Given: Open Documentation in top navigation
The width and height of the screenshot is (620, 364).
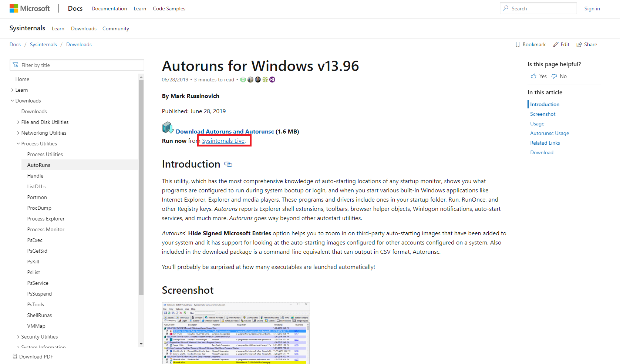Looking at the screenshot, I should click(109, 9).
